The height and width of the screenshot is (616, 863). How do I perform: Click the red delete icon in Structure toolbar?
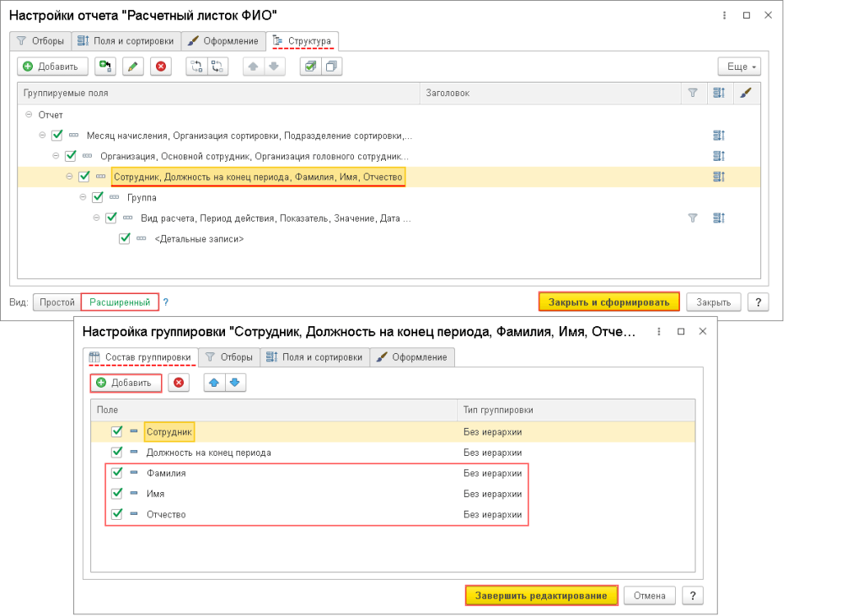point(161,67)
